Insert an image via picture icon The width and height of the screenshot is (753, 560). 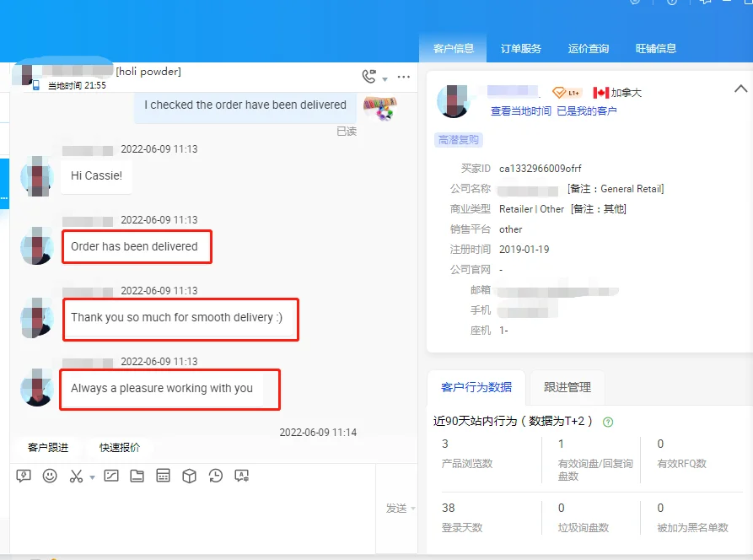(x=111, y=476)
